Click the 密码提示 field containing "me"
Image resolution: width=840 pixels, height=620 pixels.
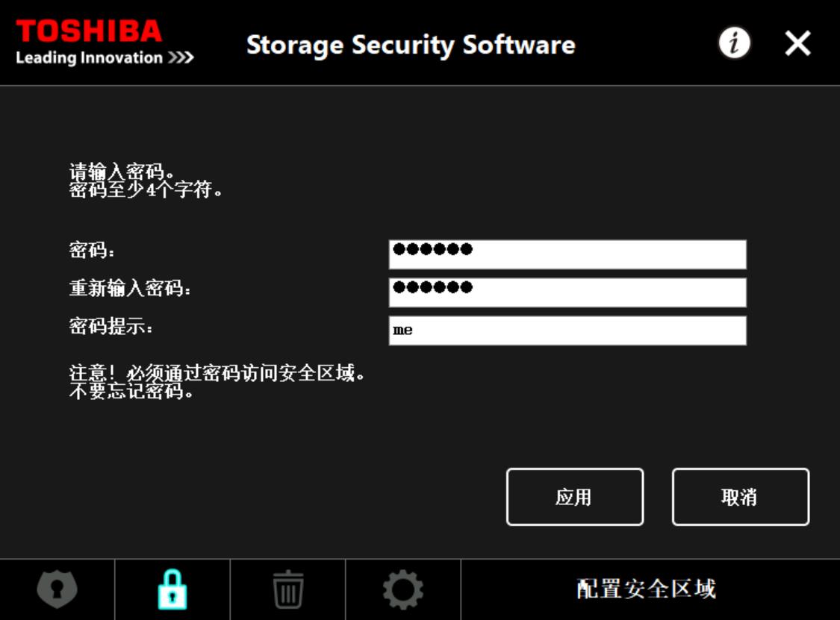coord(567,331)
